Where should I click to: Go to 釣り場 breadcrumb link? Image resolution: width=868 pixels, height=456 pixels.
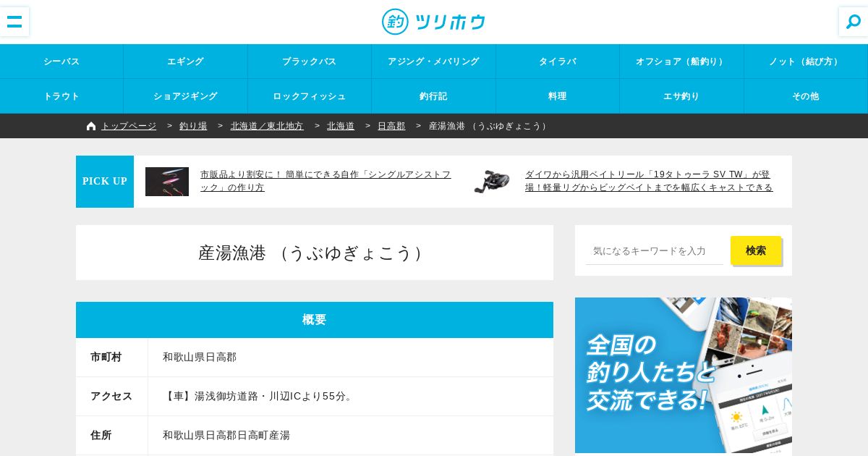click(x=193, y=126)
